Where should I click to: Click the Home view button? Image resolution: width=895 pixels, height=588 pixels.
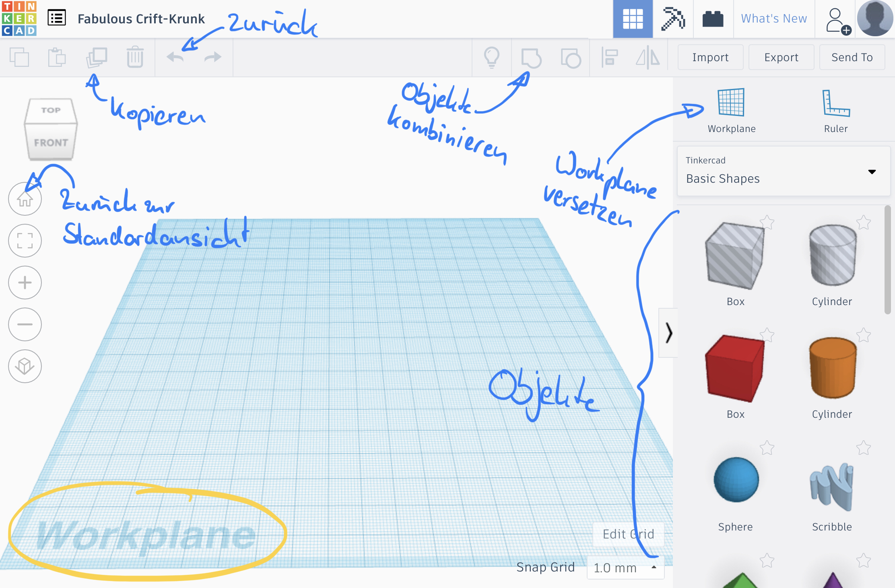pyautogui.click(x=25, y=199)
